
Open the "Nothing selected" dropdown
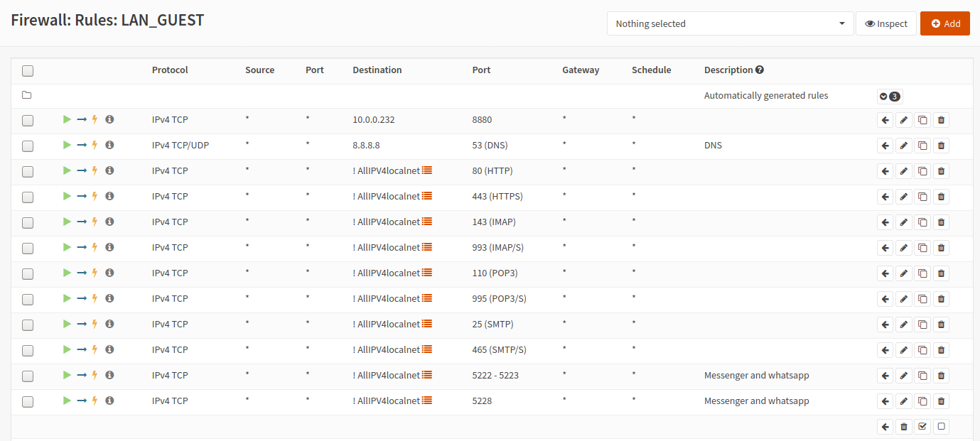click(730, 23)
